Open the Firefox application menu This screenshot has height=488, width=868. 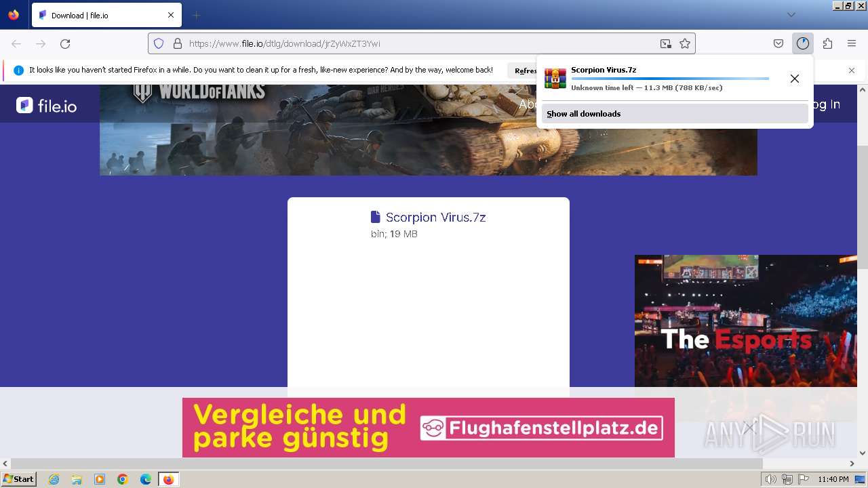coord(852,43)
